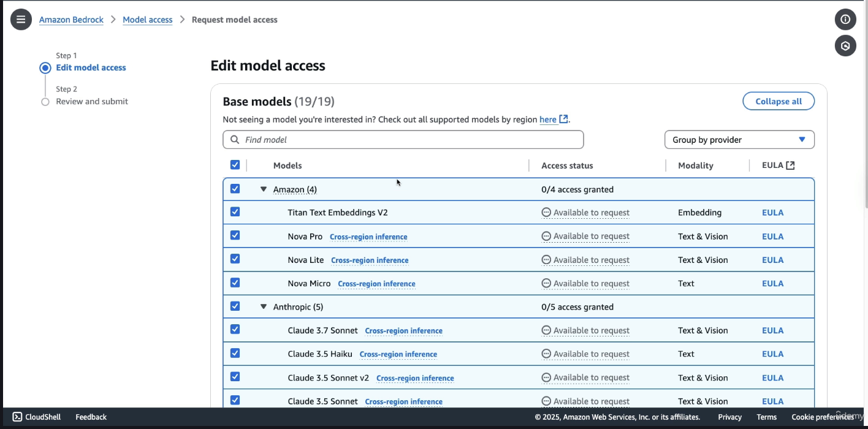Viewport: 868px width, 429px height.
Task: Collapse the Anthropic (5) group triangle
Action: point(264,306)
